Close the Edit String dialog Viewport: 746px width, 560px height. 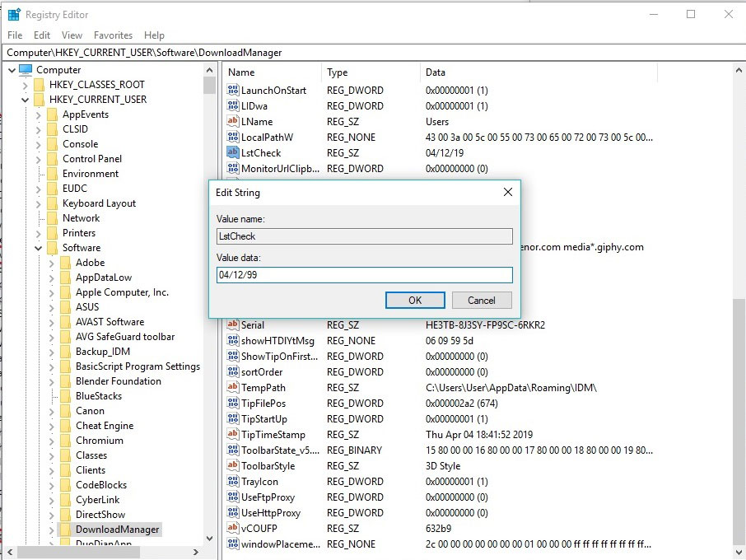(x=507, y=192)
